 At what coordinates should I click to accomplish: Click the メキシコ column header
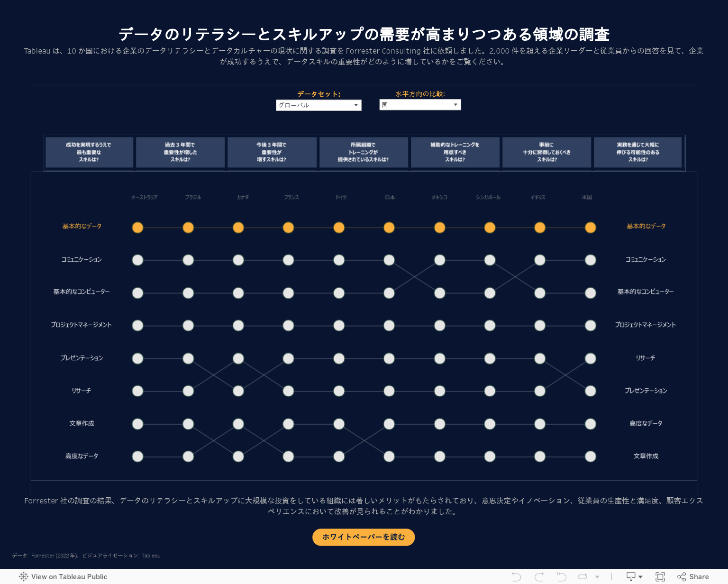(439, 197)
